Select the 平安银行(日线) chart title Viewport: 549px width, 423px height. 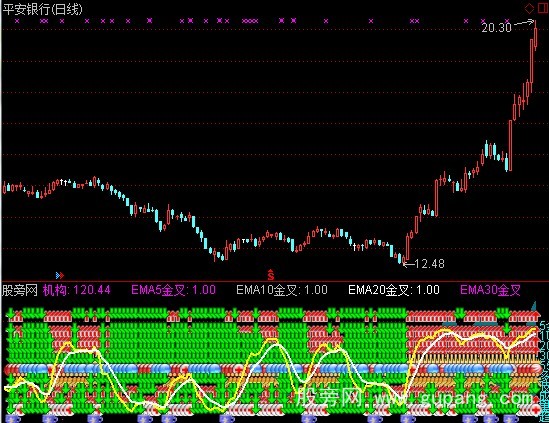(42, 9)
